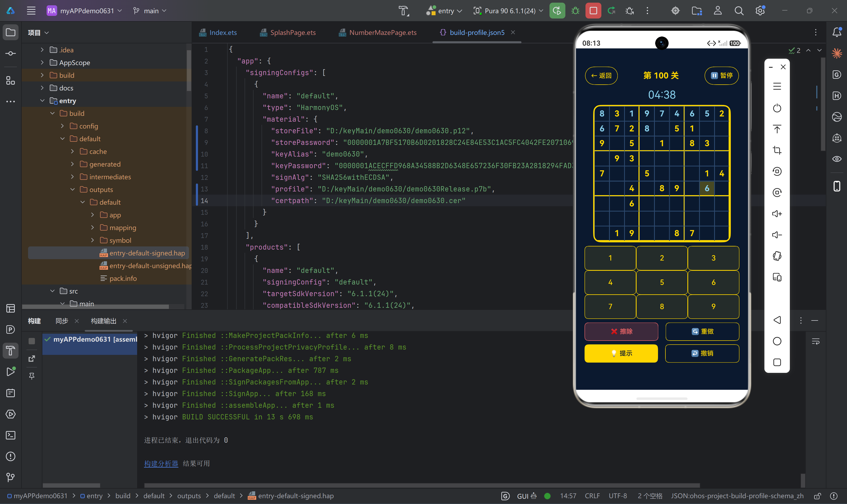Toggle pin tab in build panel
The image size is (847, 504).
click(31, 376)
